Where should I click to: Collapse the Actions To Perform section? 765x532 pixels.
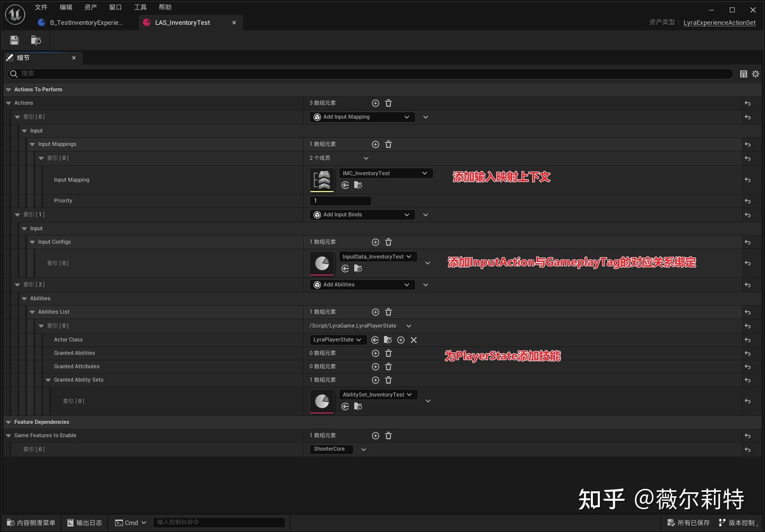(8, 89)
